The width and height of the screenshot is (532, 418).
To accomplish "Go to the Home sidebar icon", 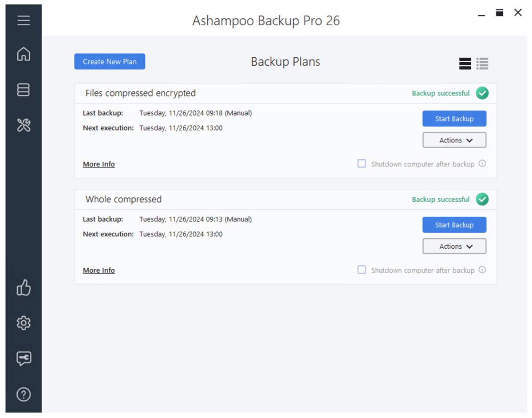I will (x=24, y=54).
